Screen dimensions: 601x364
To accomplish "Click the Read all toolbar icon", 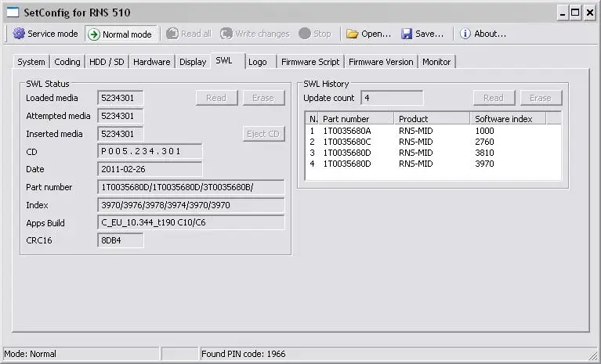I will (172, 34).
